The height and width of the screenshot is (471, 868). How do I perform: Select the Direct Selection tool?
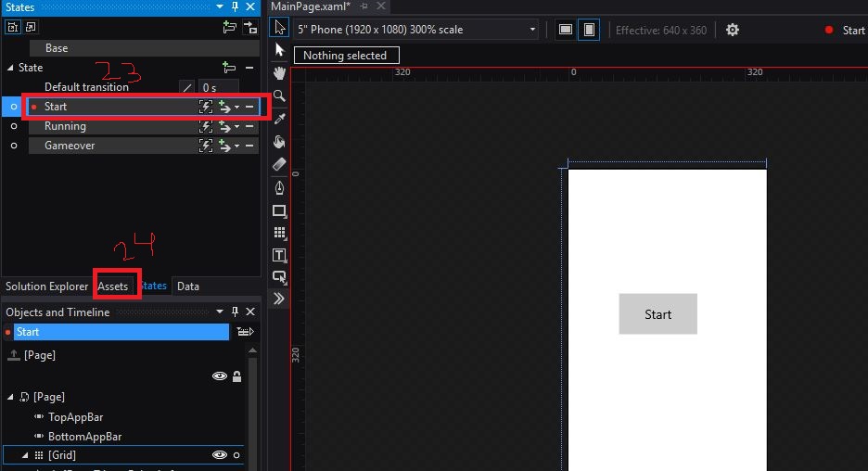tap(279, 50)
